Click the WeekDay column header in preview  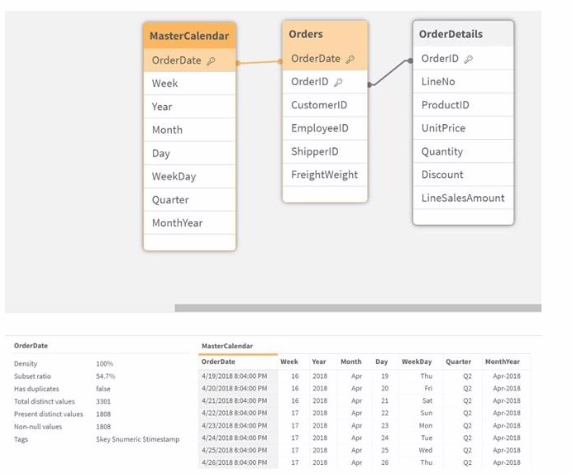(417, 362)
